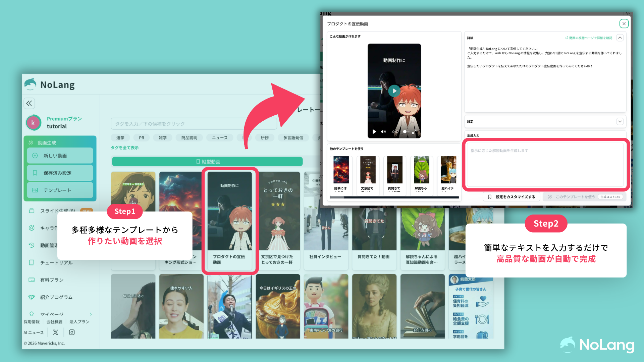Open 保存済み設定 in the sidebar
The width and height of the screenshot is (644, 362).
(x=60, y=173)
